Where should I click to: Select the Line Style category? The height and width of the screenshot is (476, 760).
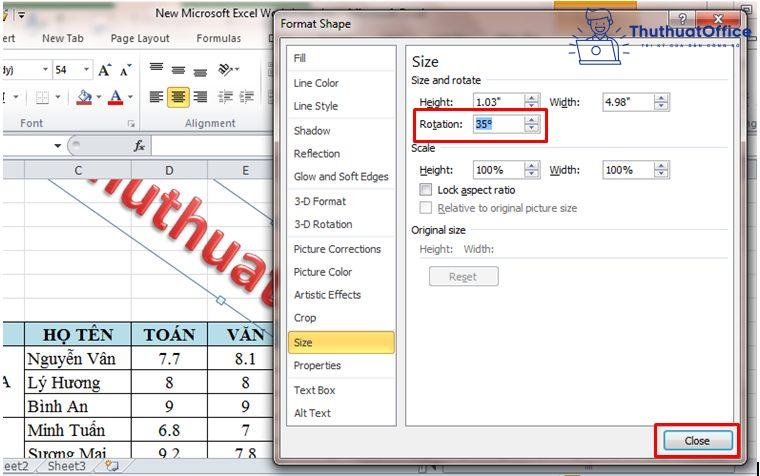pyautogui.click(x=341, y=106)
